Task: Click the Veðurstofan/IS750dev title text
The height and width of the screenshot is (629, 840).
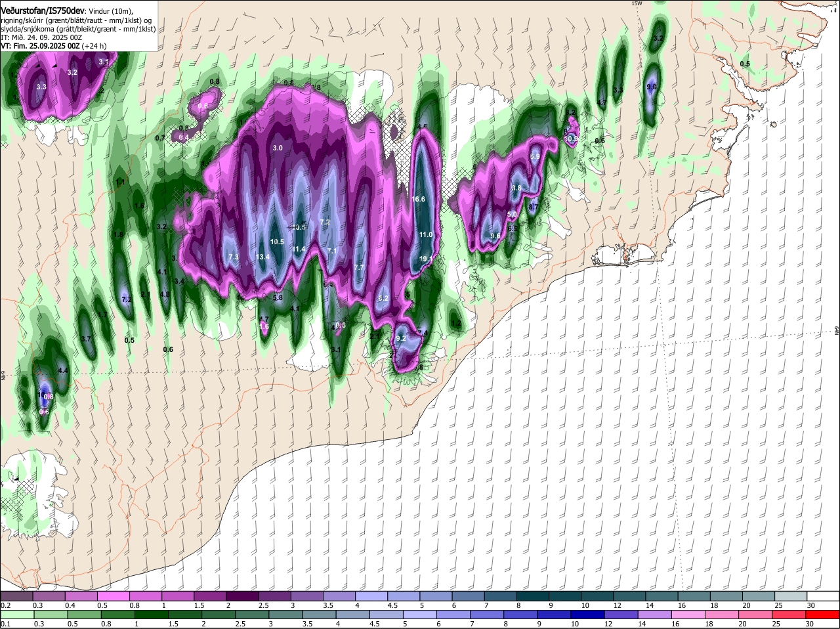Action: click(x=43, y=10)
